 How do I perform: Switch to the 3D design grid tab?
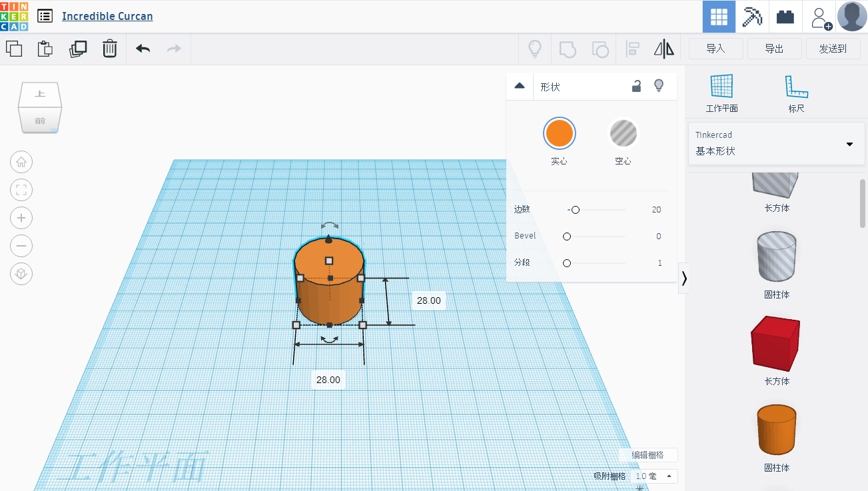[x=719, y=17]
